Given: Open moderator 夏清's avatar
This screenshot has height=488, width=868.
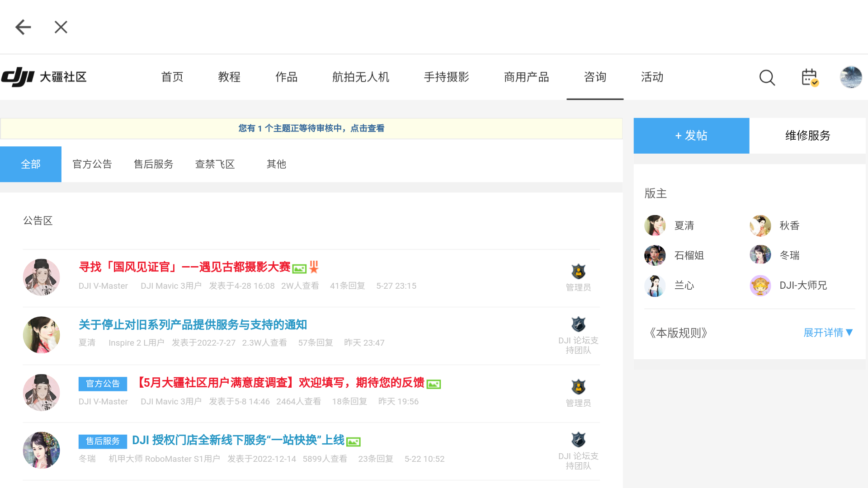Looking at the screenshot, I should click(x=655, y=225).
